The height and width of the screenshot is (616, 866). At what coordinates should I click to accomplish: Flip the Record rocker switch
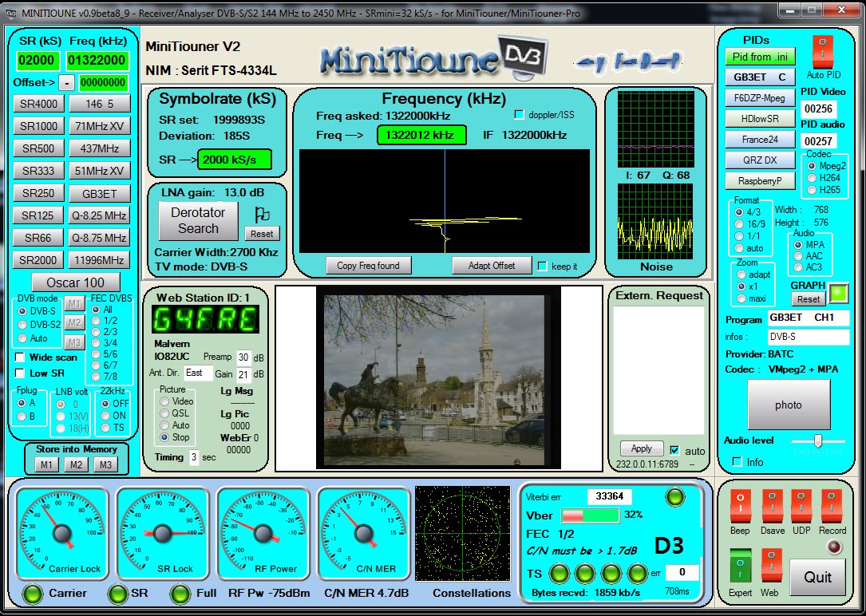click(831, 506)
